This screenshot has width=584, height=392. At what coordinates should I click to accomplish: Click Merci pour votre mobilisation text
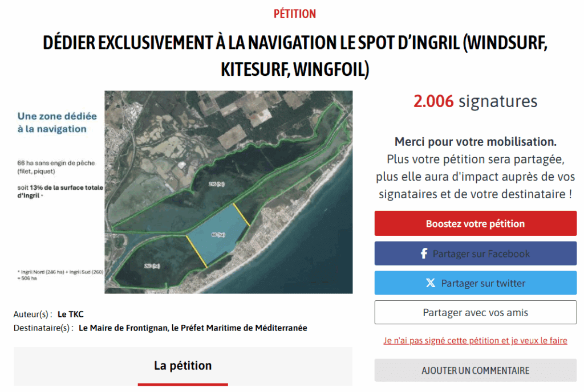[x=475, y=142]
